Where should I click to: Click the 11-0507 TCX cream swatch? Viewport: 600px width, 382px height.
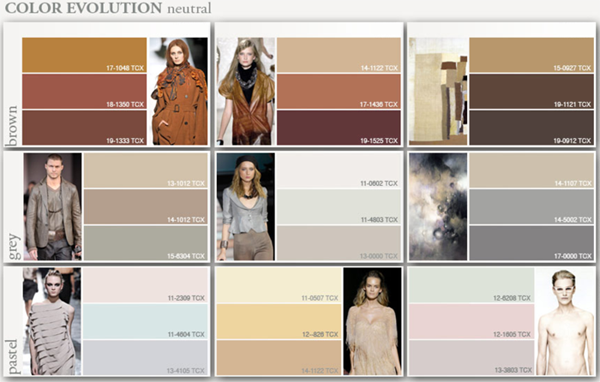click(279, 285)
